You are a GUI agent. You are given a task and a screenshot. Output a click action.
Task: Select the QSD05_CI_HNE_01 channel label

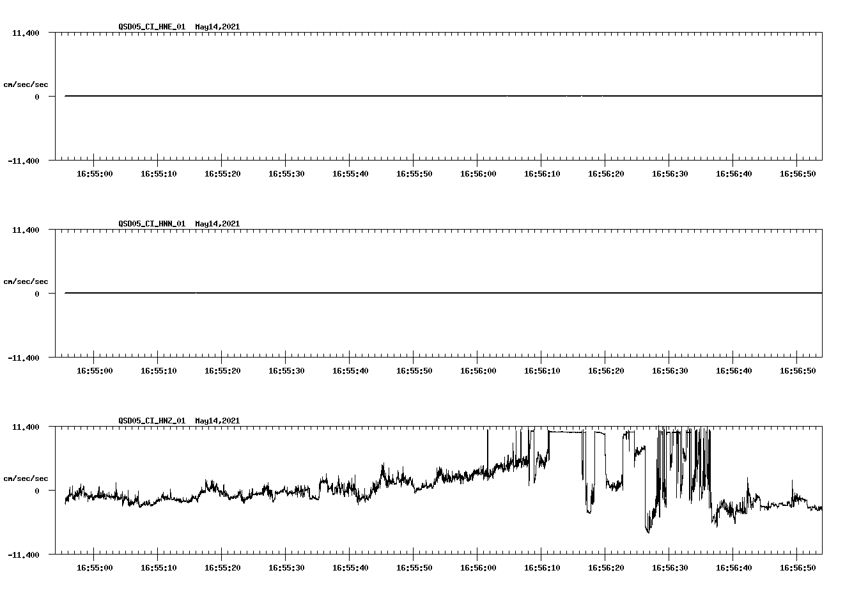tap(153, 27)
